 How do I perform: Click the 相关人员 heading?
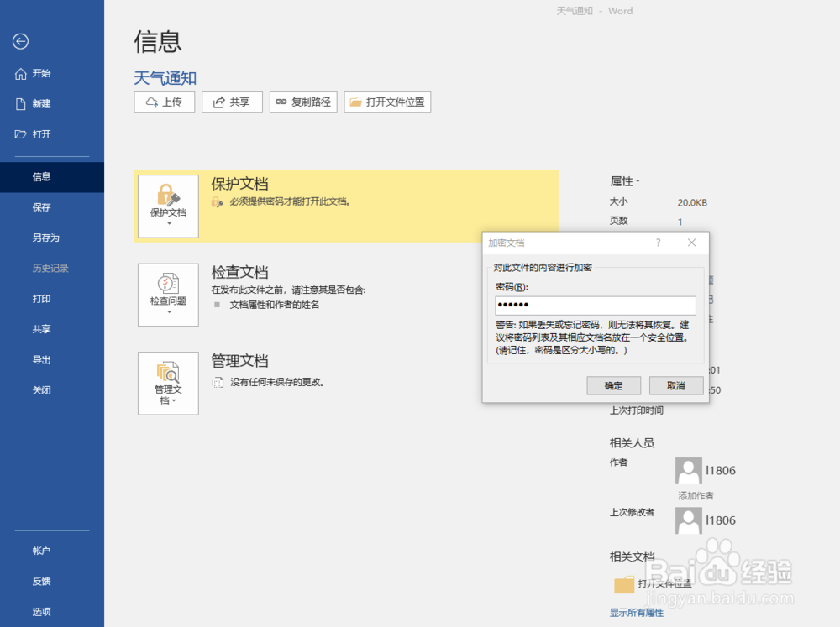point(633,443)
